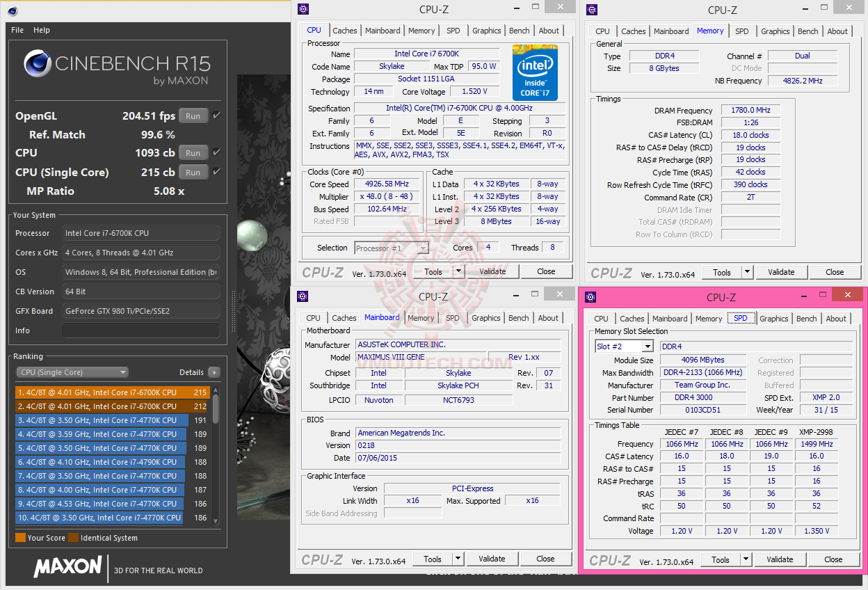Switch to Memory tab in the BIOS window
This screenshot has height=590, width=868.
pos(421,318)
